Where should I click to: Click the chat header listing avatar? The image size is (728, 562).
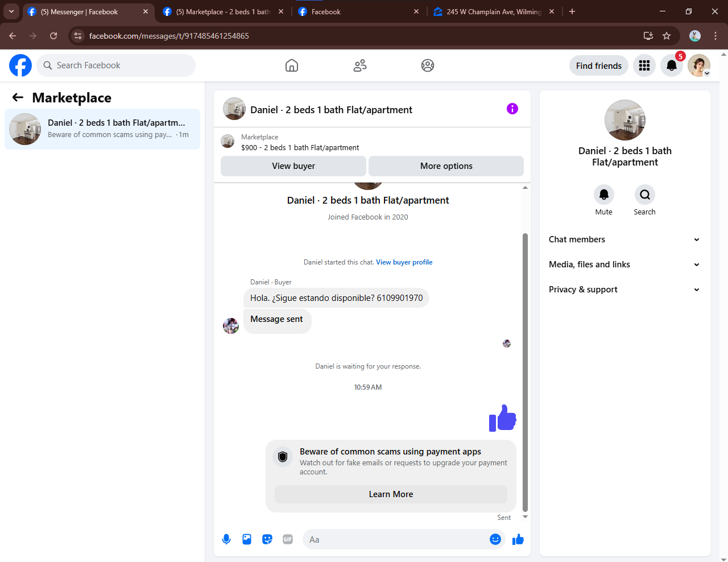pyautogui.click(x=234, y=109)
